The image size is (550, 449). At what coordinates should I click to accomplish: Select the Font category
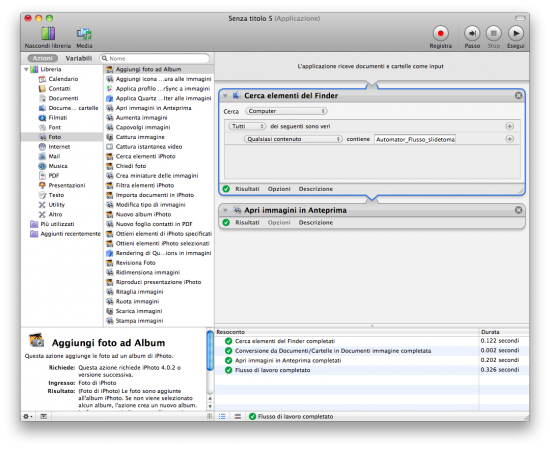click(54, 127)
